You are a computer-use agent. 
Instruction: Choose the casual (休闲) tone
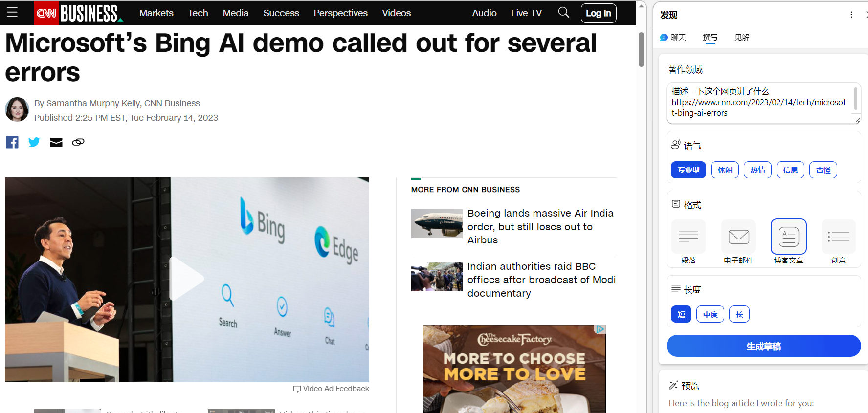point(725,170)
